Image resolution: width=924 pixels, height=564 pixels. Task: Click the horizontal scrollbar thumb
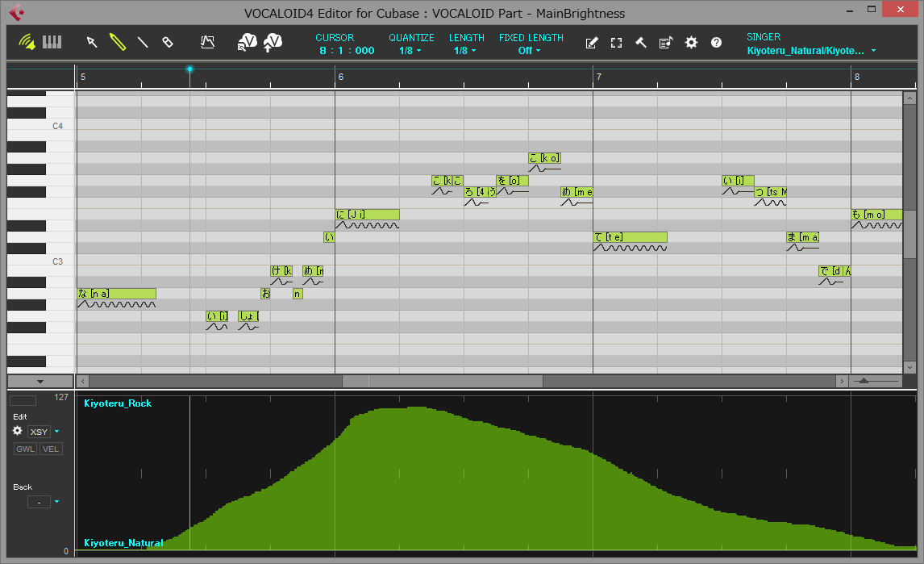(443, 381)
